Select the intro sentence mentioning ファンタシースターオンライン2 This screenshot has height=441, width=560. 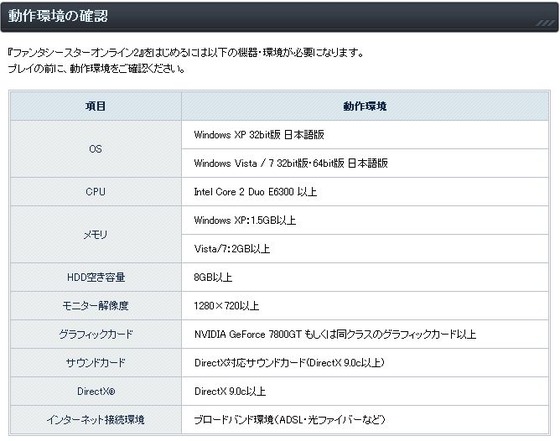[186, 53]
